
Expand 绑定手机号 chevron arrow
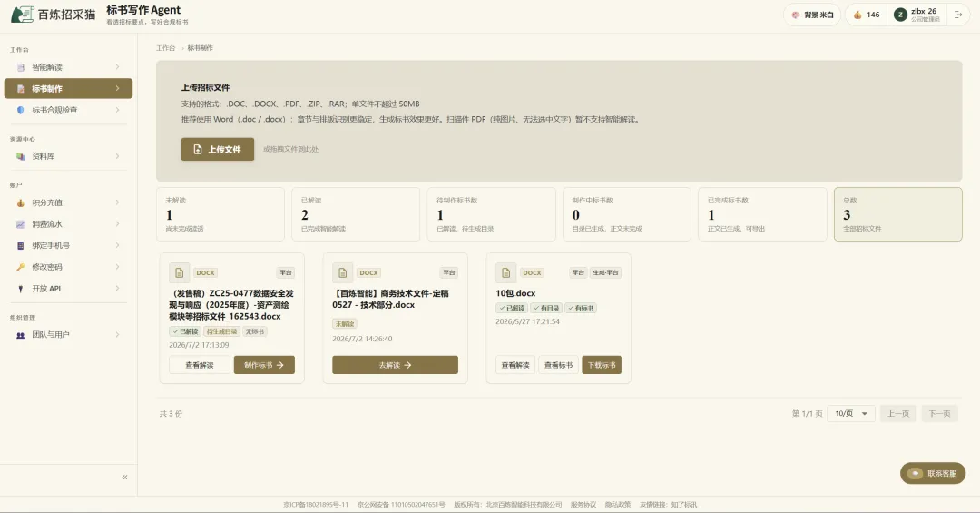(x=117, y=246)
